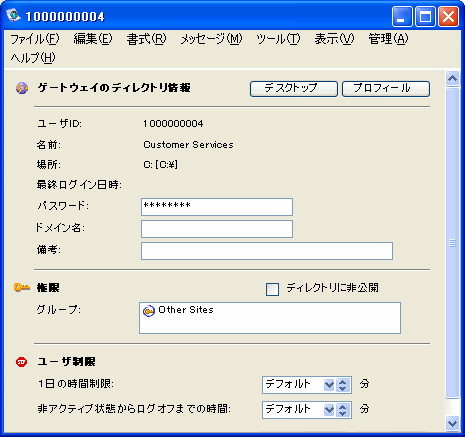
Task: Click the デスクトップ button
Action: (294, 89)
